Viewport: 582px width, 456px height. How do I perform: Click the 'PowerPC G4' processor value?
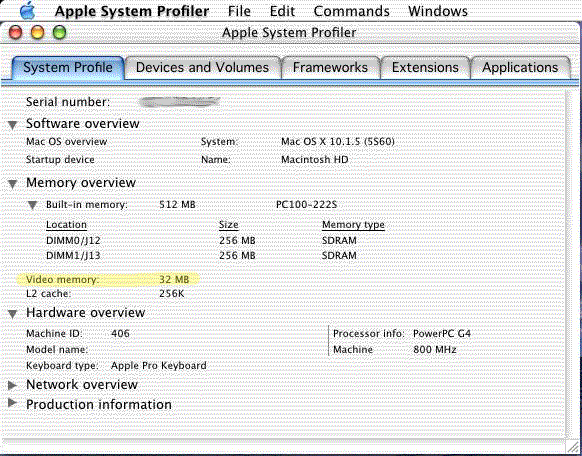442,334
